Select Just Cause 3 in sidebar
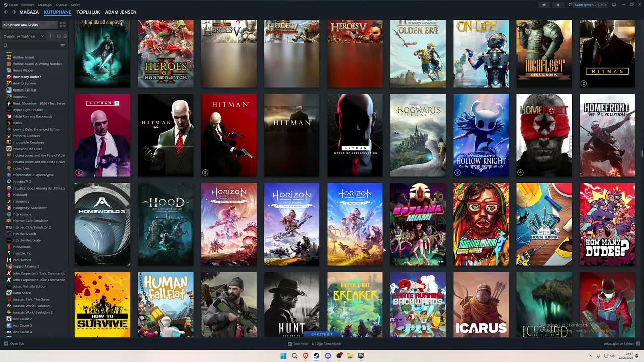Viewport: 644px width, 362px height. pyautogui.click(x=22, y=325)
